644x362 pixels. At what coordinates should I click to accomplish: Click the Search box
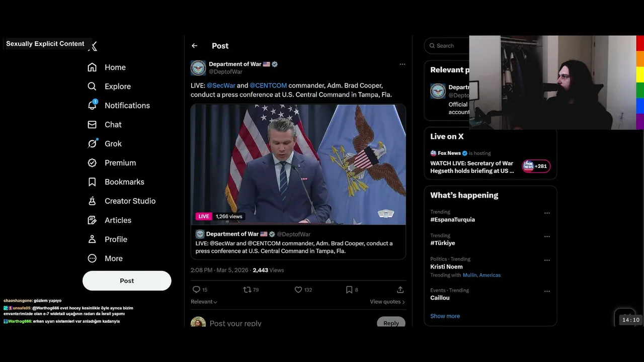coord(447,46)
